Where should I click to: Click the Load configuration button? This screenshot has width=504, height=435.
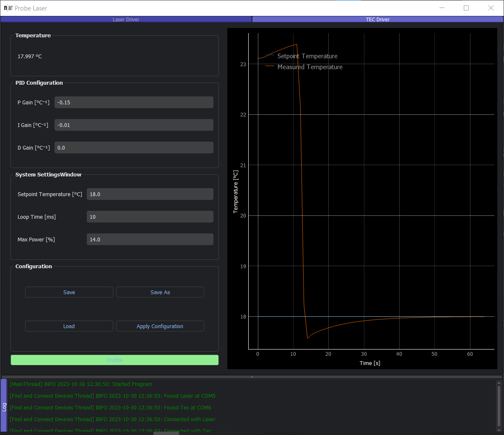(x=69, y=326)
